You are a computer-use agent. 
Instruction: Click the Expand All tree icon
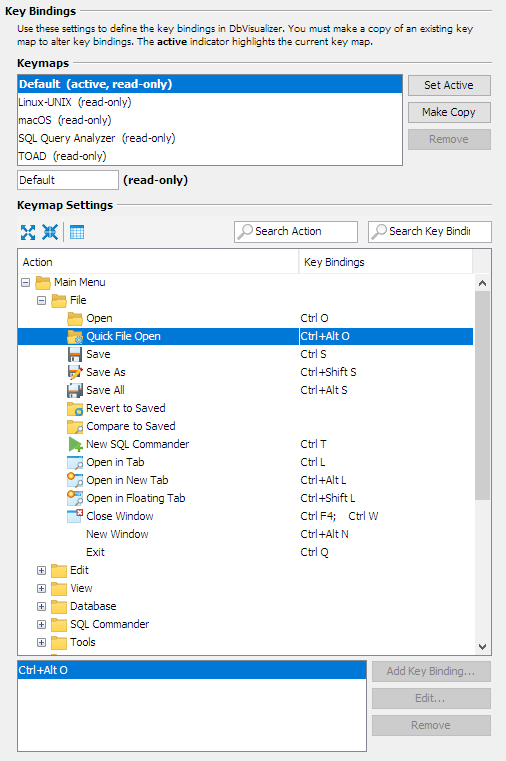click(x=28, y=232)
